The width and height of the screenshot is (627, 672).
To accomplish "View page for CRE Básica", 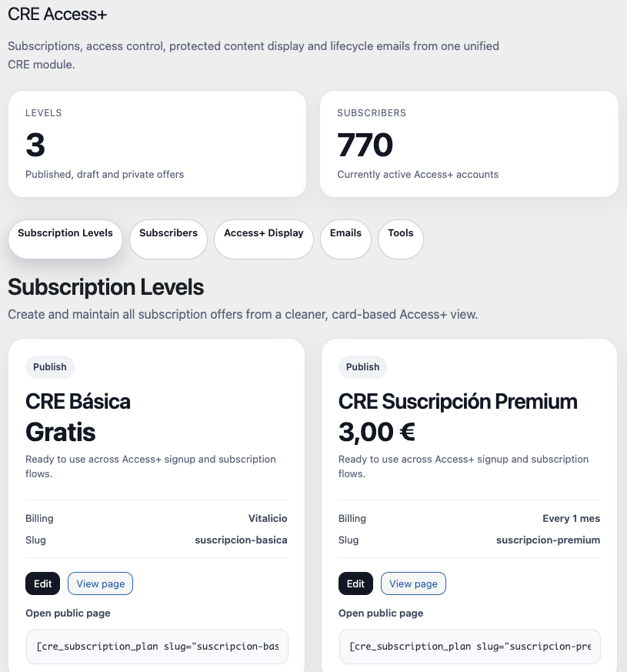I will pos(100,583).
